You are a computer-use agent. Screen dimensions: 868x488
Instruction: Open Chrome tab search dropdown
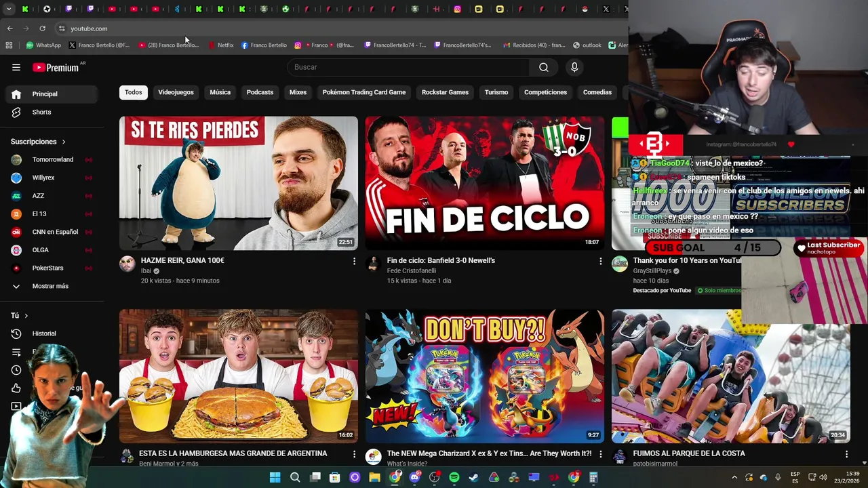point(8,9)
